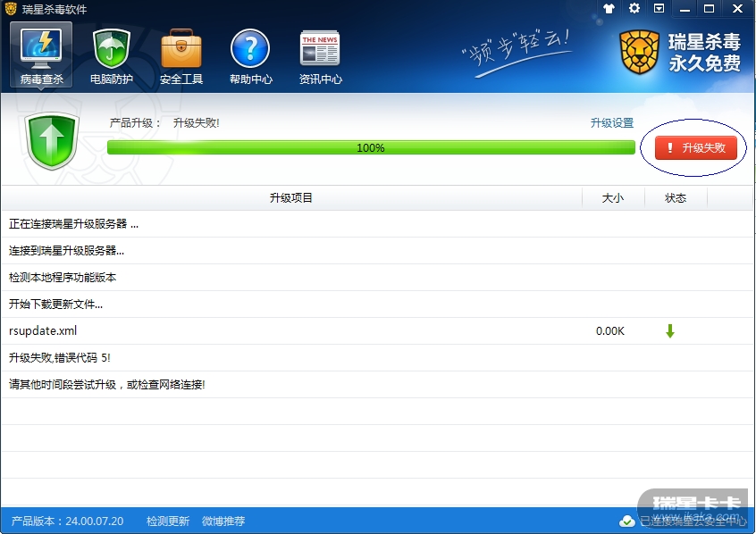
Task: Open the 安全工具 toolbox tab
Action: click(x=181, y=57)
